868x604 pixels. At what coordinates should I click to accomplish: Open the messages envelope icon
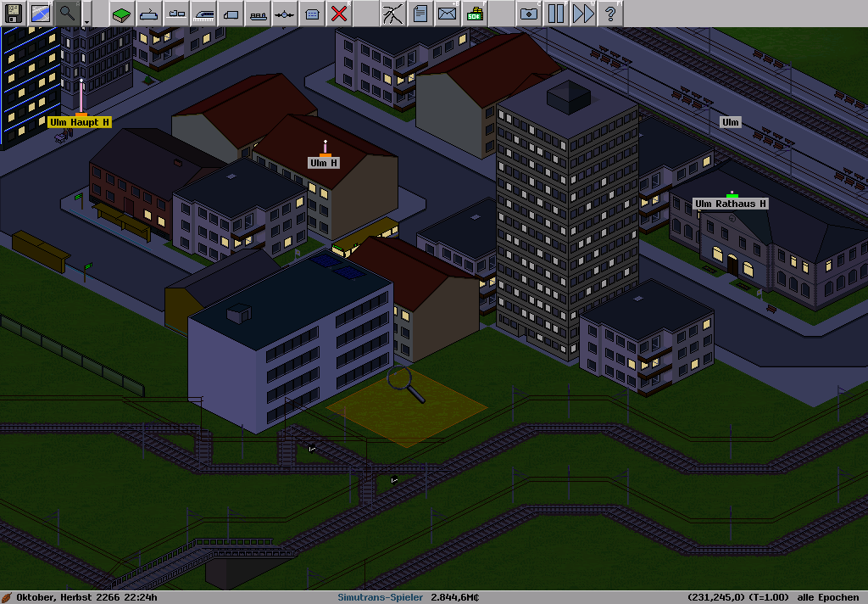[x=447, y=13]
